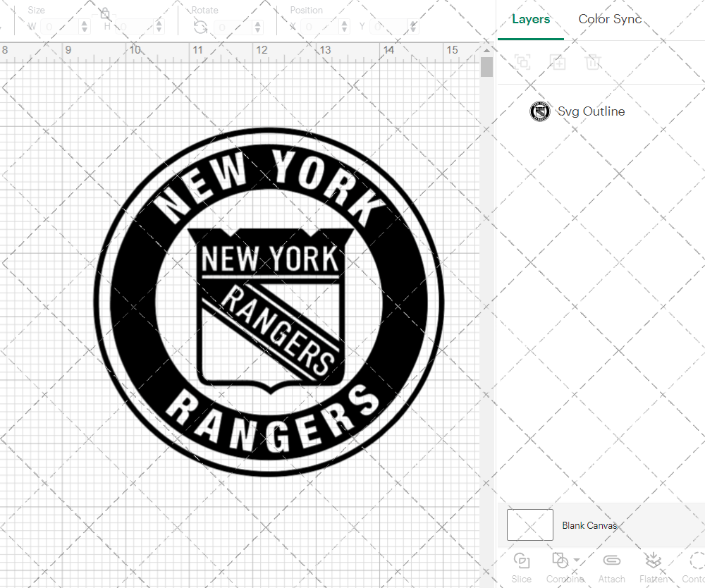This screenshot has width=705, height=588.
Task: Click the delete trash icon
Action: pyautogui.click(x=594, y=62)
